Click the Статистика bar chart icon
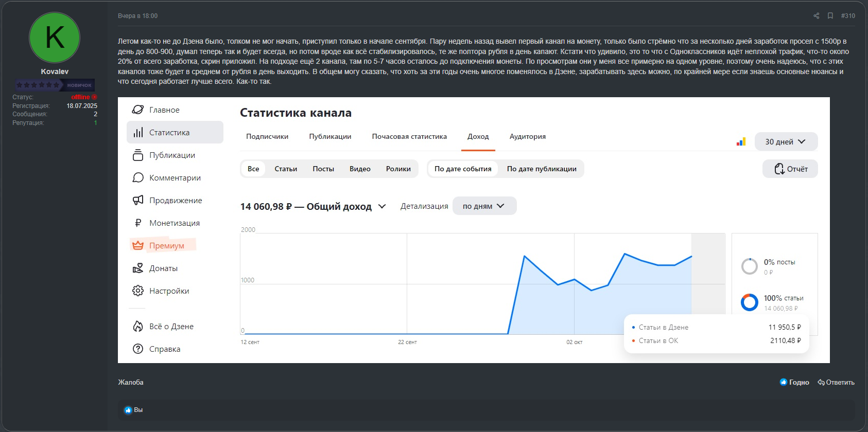Viewport: 868px width, 432px height. point(138,133)
